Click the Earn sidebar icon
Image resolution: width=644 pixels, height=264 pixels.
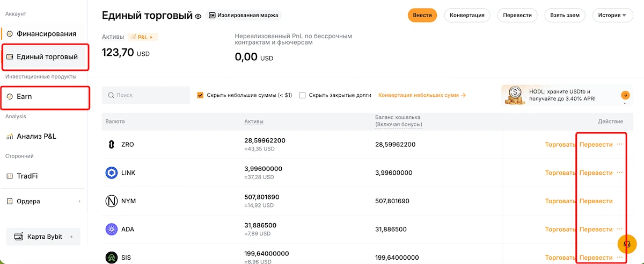click(x=10, y=96)
